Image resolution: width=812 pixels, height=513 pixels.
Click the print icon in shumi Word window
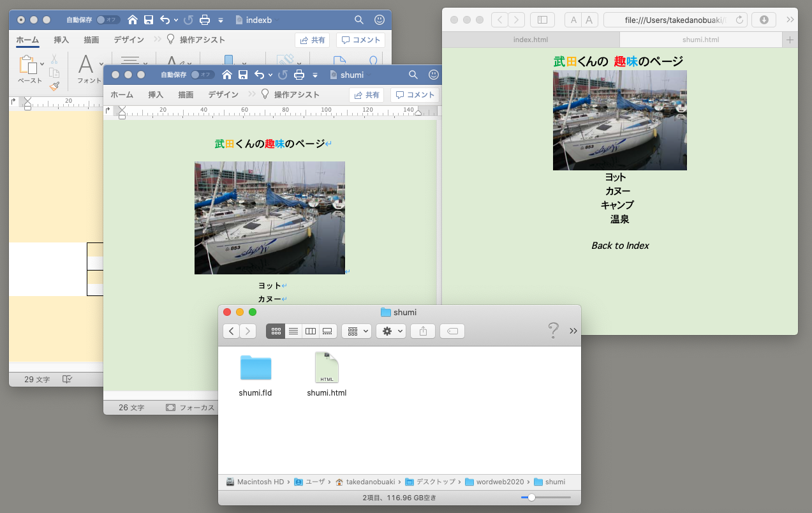299,75
